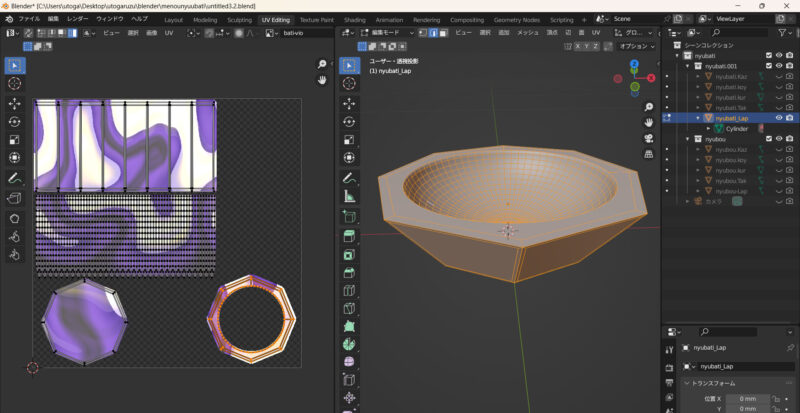This screenshot has height=413, width=800.
Task: Select the Knife tool
Action: [x=349, y=308]
